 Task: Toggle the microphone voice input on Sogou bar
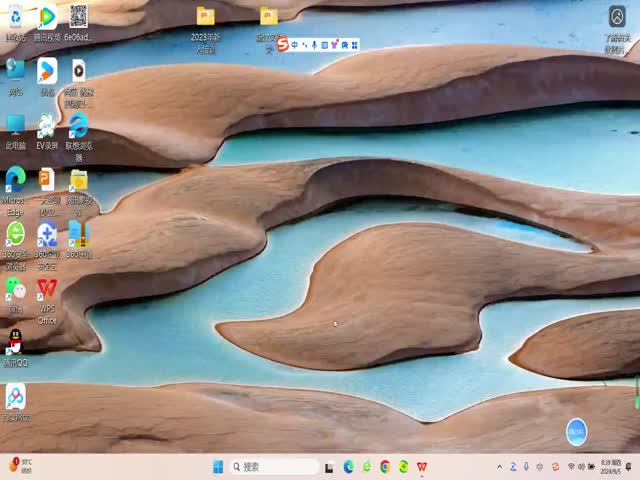pos(314,45)
